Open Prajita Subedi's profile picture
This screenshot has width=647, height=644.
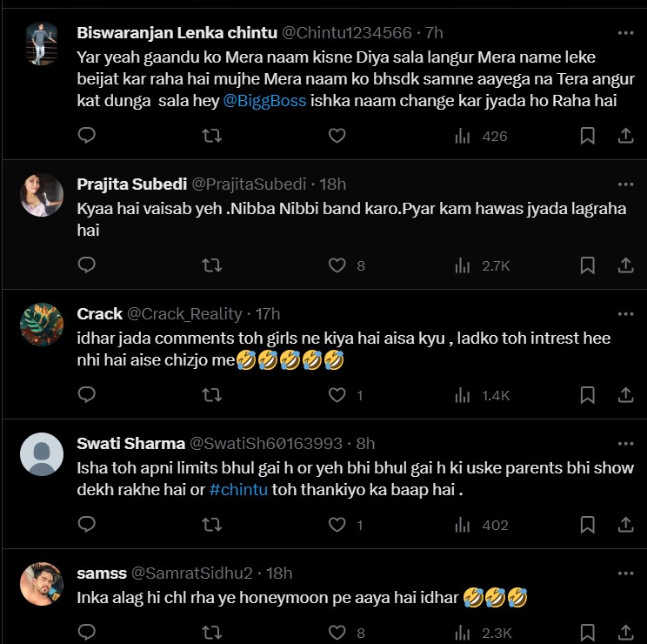click(42, 195)
